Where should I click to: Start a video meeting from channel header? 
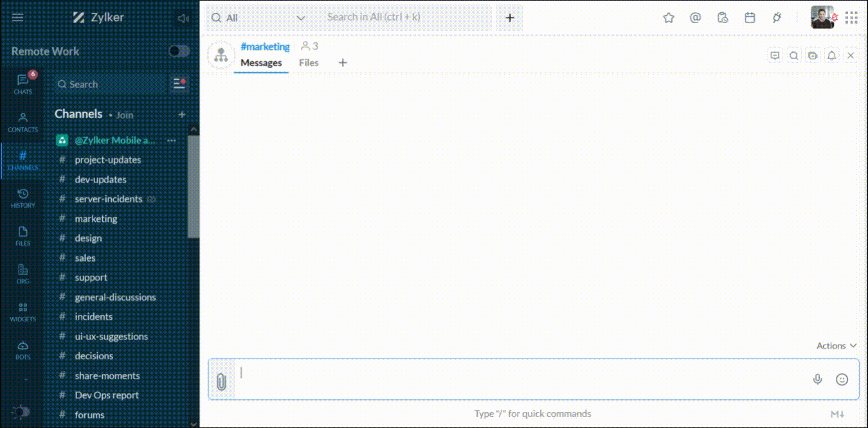pyautogui.click(x=813, y=55)
